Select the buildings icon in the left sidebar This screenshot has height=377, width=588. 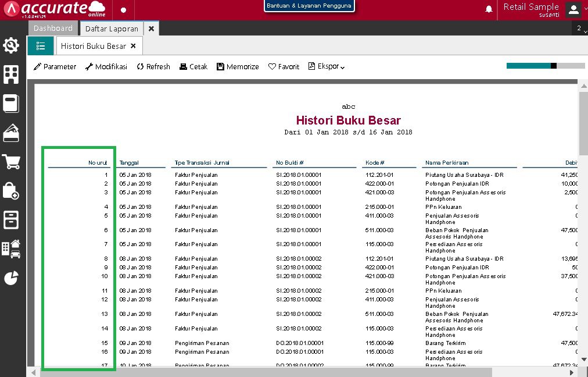(12, 74)
